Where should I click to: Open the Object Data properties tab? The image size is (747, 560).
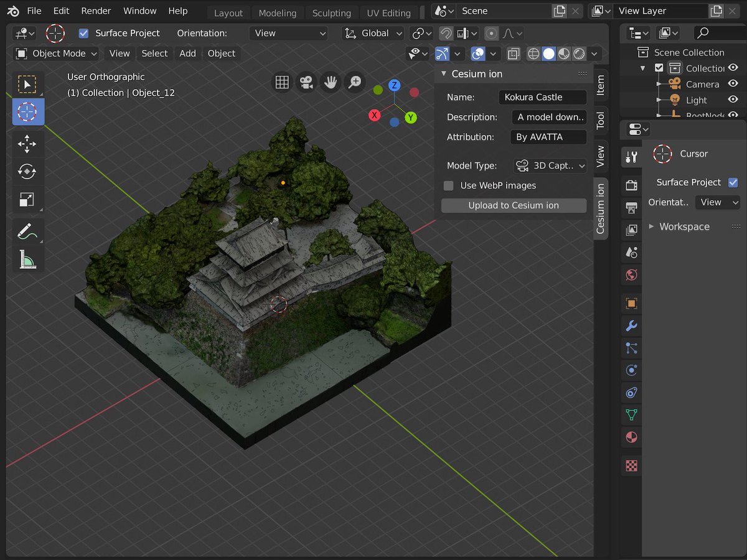(631, 414)
